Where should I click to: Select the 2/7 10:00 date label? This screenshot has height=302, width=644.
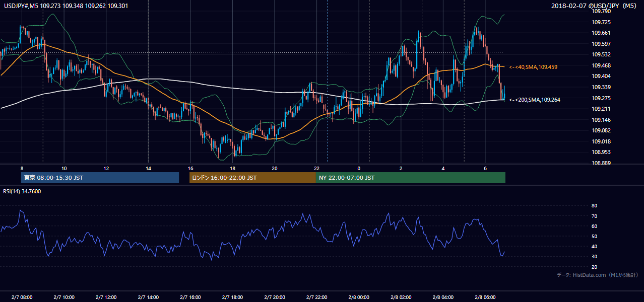[64, 297]
